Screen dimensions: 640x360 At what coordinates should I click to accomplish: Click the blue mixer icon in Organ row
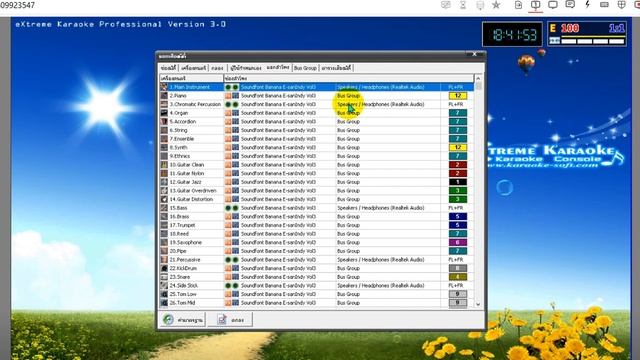236,113
